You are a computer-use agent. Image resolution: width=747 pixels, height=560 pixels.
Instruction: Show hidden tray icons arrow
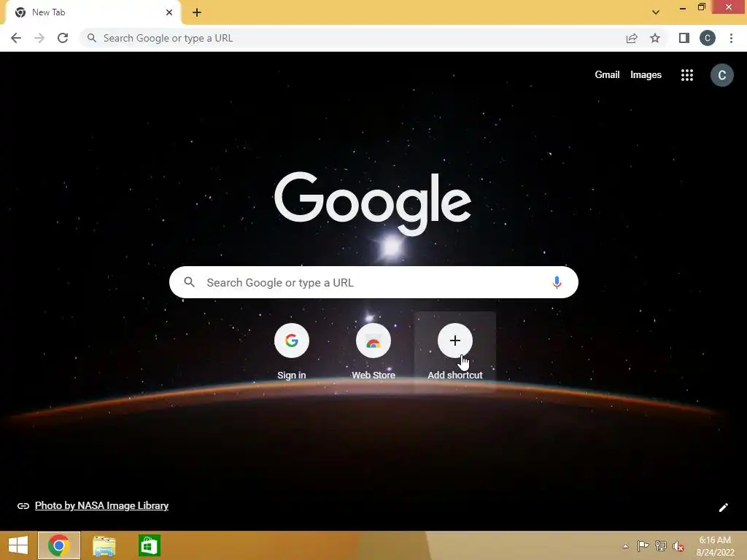click(625, 546)
